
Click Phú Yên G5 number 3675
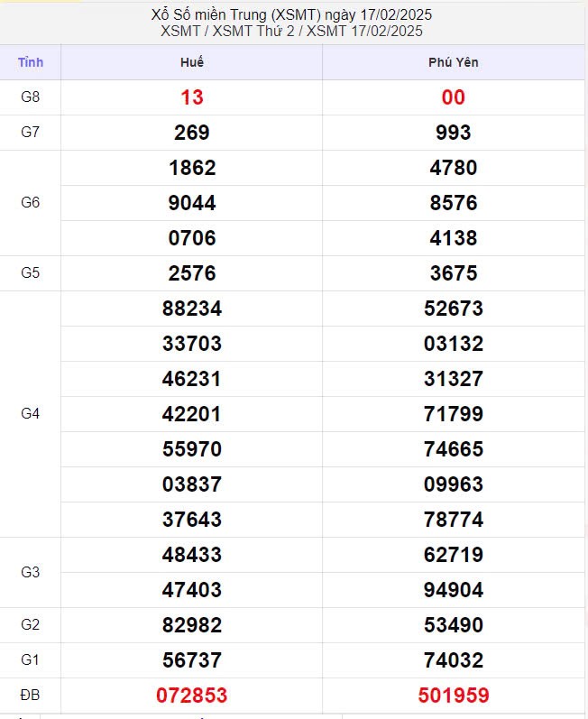453,273
